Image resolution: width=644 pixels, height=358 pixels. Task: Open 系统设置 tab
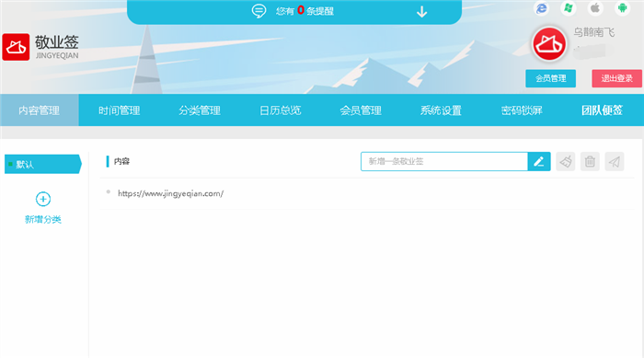[x=441, y=110]
